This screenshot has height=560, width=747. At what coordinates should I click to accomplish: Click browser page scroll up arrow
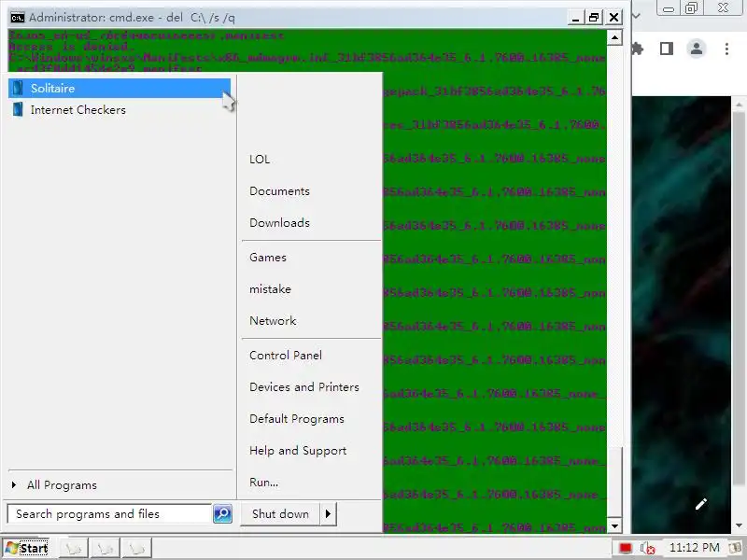(739, 105)
